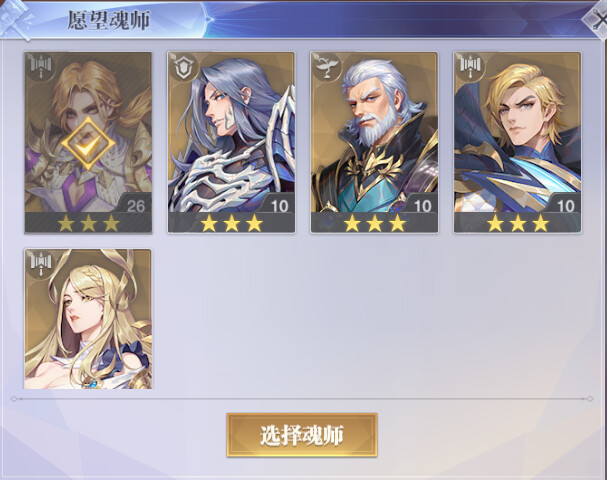Click the three stars under short-blond hero
The image size is (607, 480).
tap(518, 223)
